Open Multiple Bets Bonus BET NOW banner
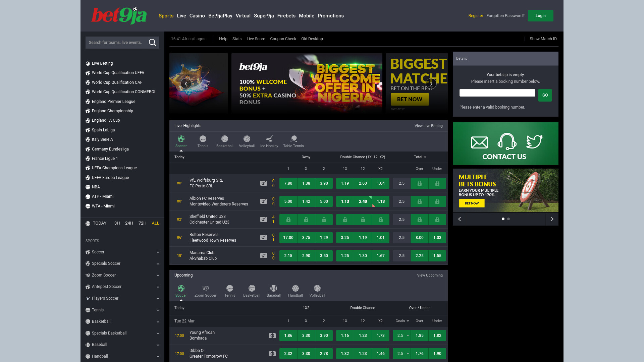644x362 pixels. [472, 203]
